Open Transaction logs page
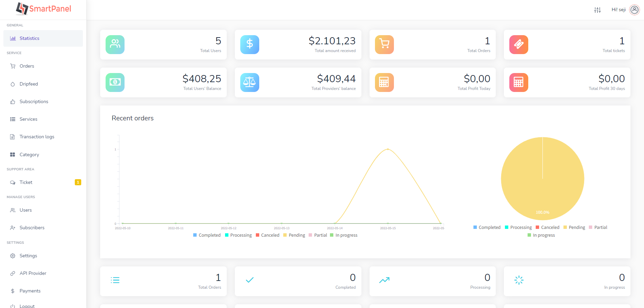644x308 pixels. click(x=37, y=137)
